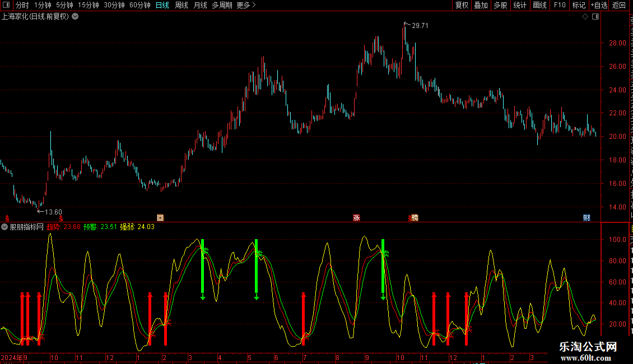The width and height of the screenshot is (633, 364).
Task: Click the 股朋指标网 indicator name
Action: 27,227
